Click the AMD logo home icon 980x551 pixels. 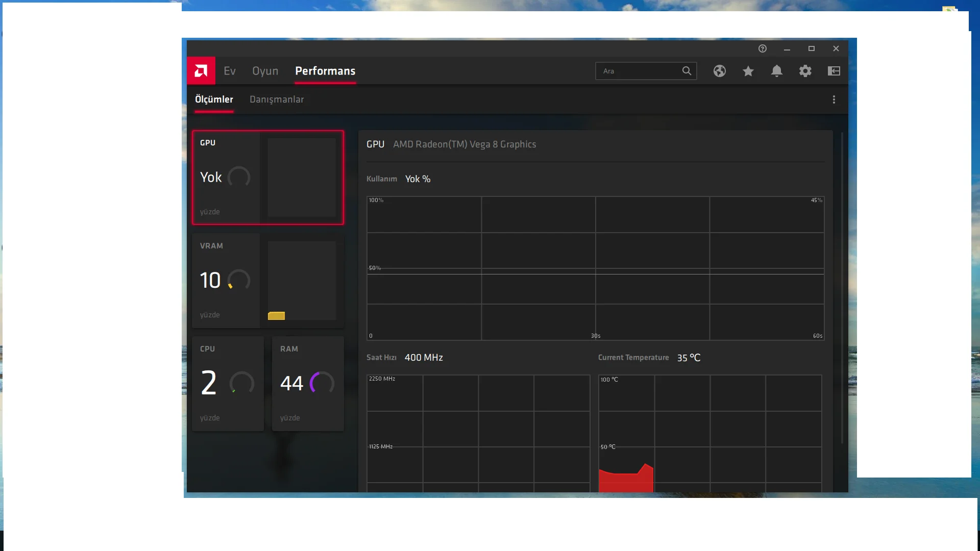(201, 71)
